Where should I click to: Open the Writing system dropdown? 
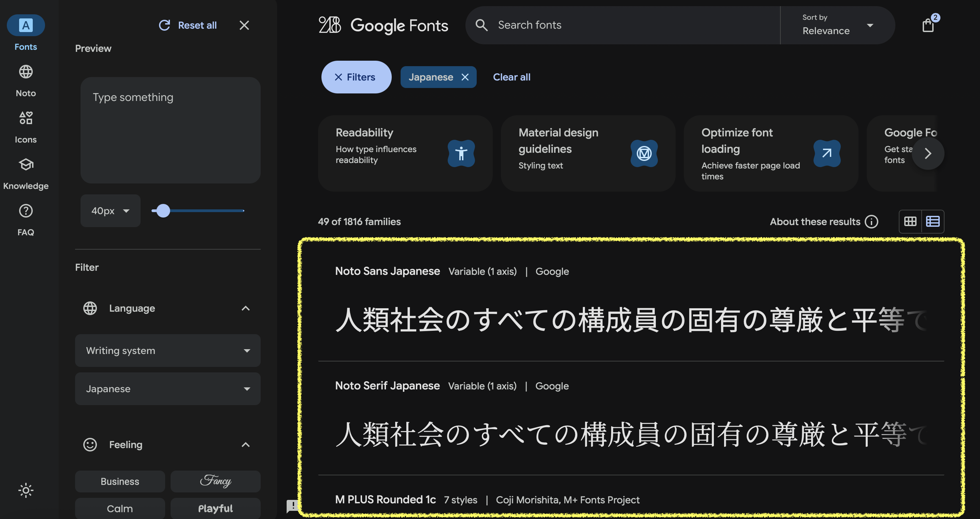pos(168,351)
